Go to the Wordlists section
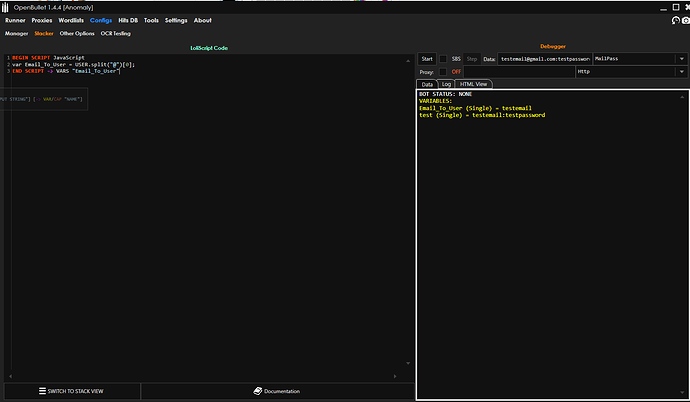Viewport: 690px width, 402px height. click(x=71, y=20)
